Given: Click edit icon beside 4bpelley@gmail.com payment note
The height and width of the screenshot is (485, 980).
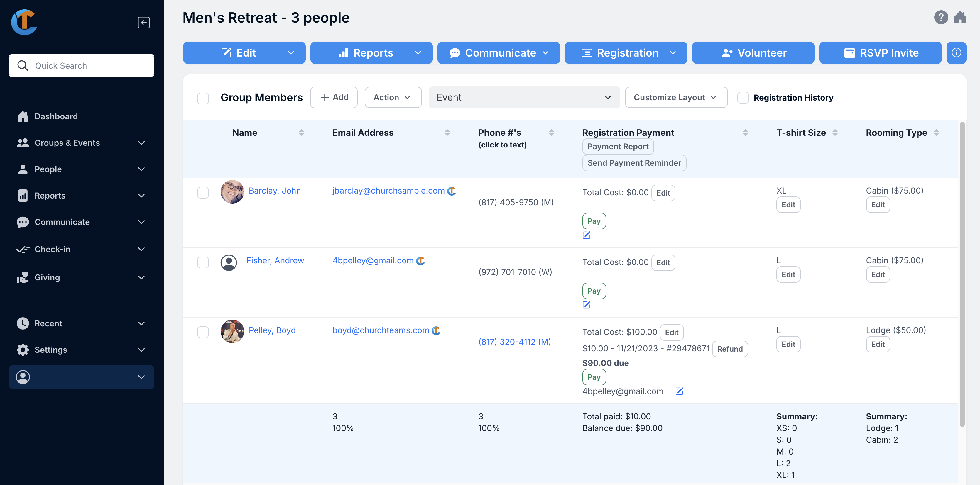Looking at the screenshot, I should pyautogui.click(x=679, y=391).
